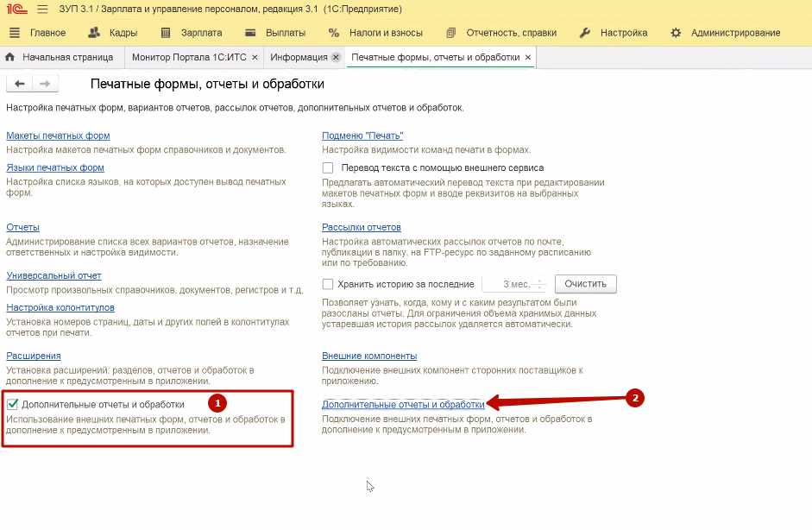Click the 1C logo icon in title bar

[x=14, y=9]
